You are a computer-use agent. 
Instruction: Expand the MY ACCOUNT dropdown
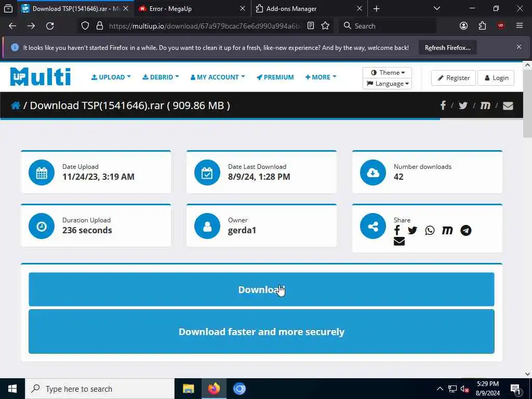218,77
